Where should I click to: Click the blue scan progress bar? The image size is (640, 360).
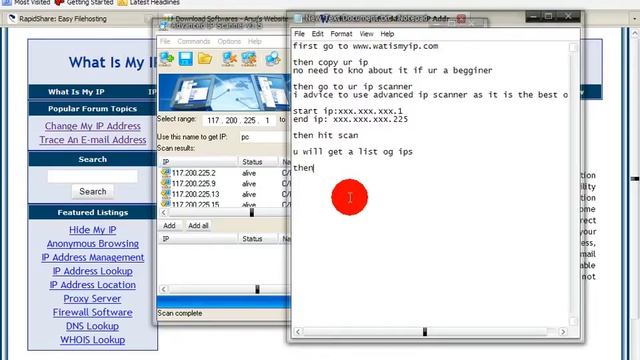[224, 302]
